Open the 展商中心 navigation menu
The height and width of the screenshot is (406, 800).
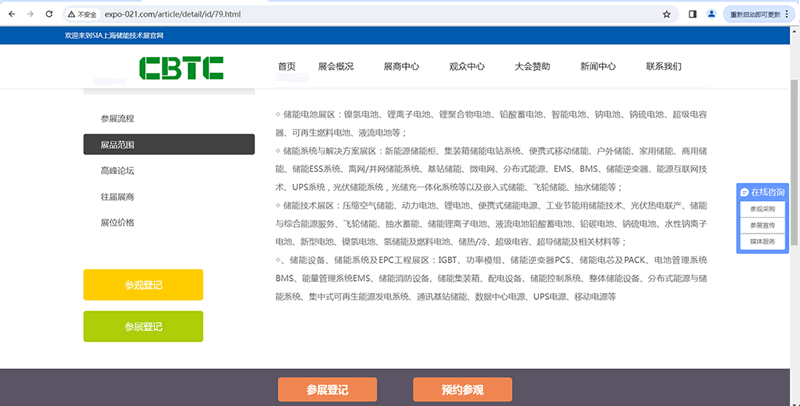click(x=401, y=67)
